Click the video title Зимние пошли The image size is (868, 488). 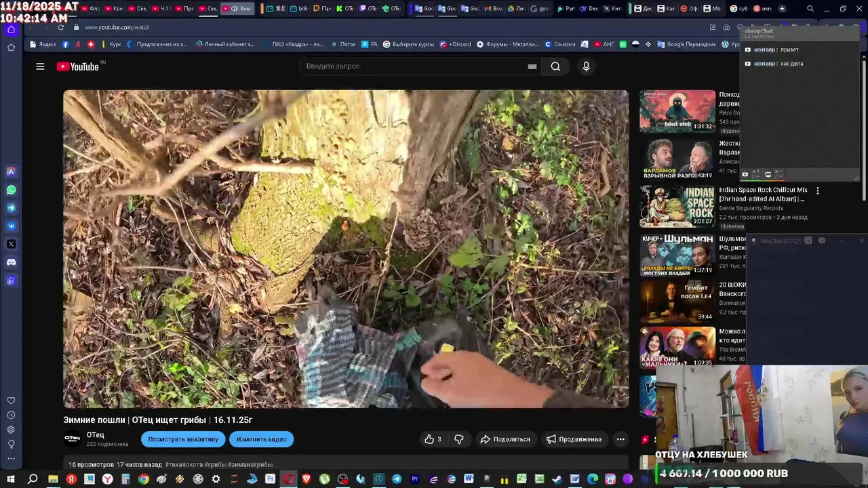click(x=157, y=420)
